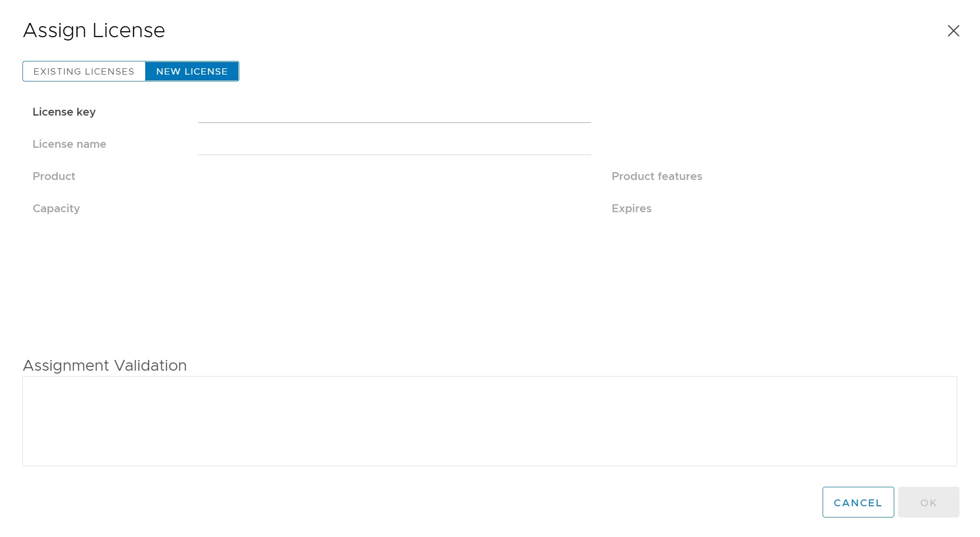Focus the License name input field
980x537 pixels.
tap(394, 145)
